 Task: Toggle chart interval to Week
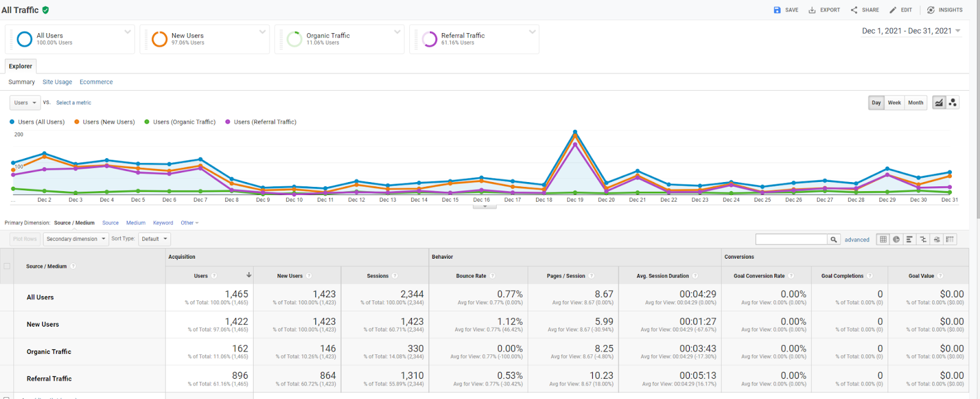tap(894, 102)
